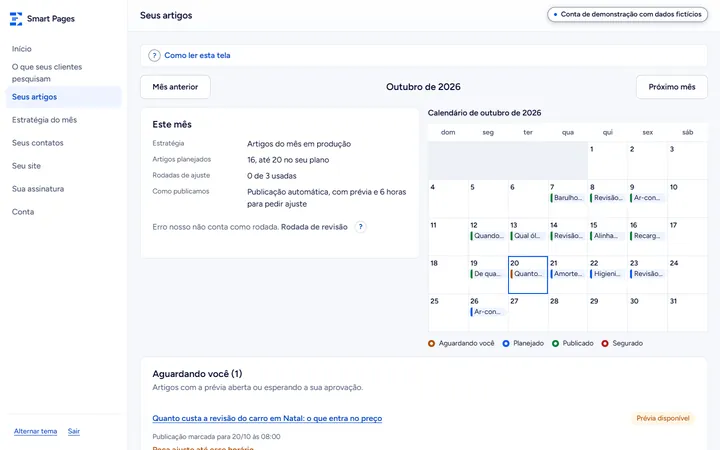720x450 pixels.
Task: Click the blue Planejado legend marker
Action: tap(506, 343)
